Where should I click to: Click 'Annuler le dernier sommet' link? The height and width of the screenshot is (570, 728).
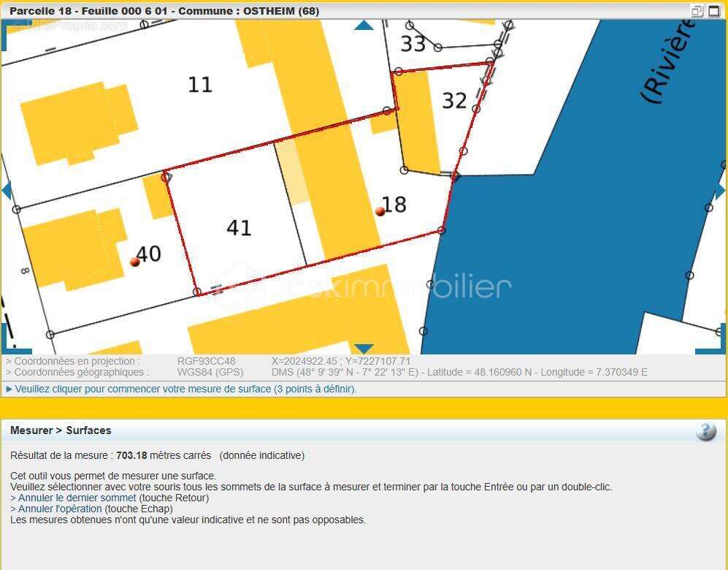(x=77, y=498)
